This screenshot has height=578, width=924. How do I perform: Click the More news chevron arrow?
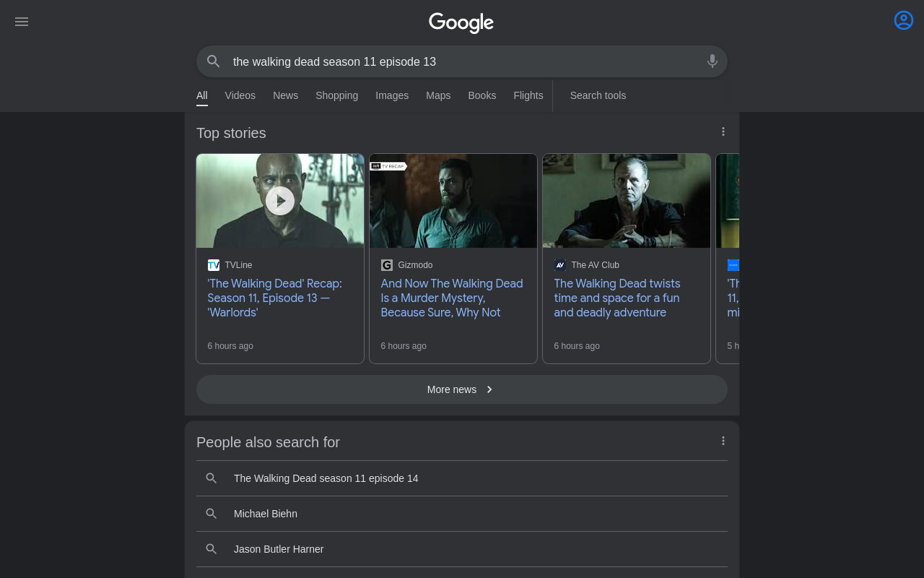click(x=489, y=389)
